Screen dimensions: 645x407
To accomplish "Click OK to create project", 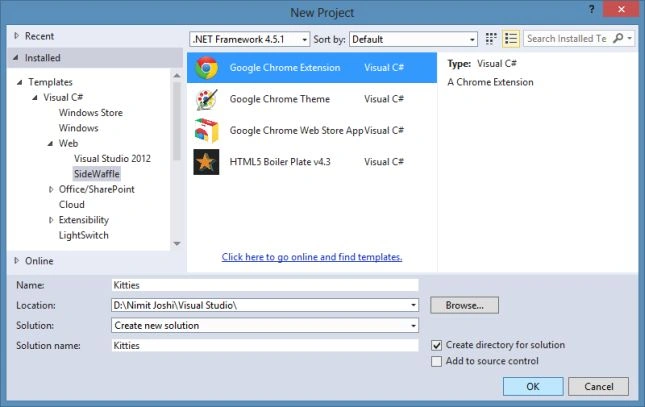I will [x=533, y=386].
